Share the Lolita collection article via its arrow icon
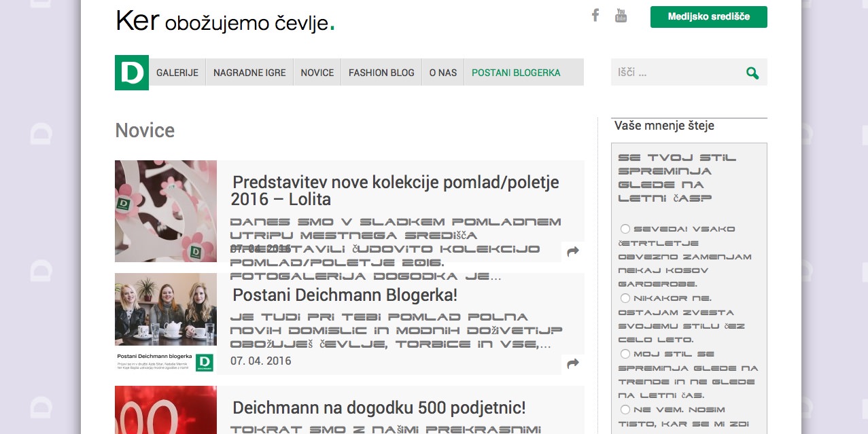 [572, 251]
